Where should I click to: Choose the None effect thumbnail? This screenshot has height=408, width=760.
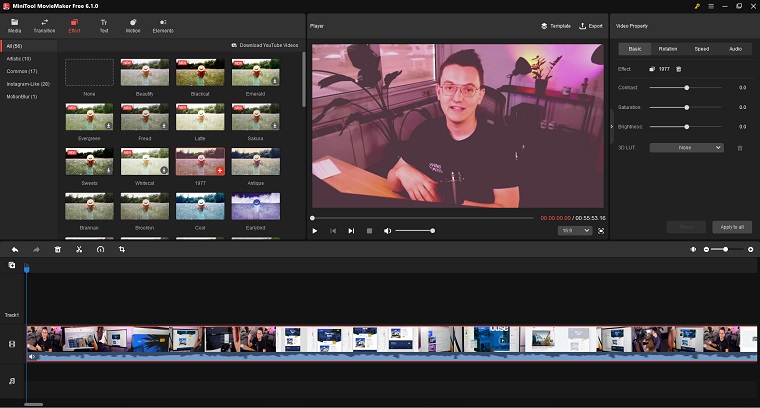[x=89, y=72]
